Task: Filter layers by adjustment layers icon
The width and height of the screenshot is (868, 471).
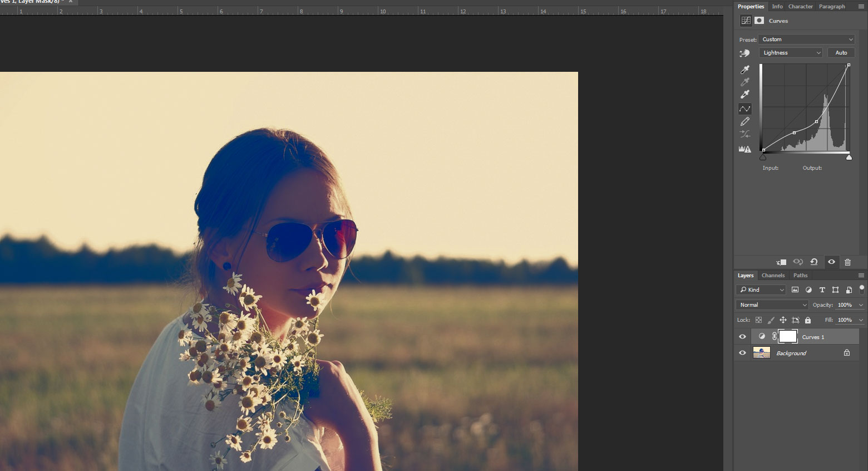Action: click(808, 290)
